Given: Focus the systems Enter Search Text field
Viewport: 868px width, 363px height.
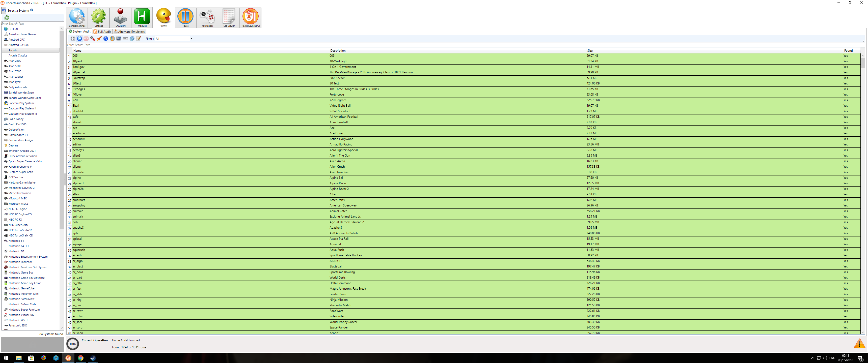Looking at the screenshot, I should pyautogui.click(x=32, y=24).
